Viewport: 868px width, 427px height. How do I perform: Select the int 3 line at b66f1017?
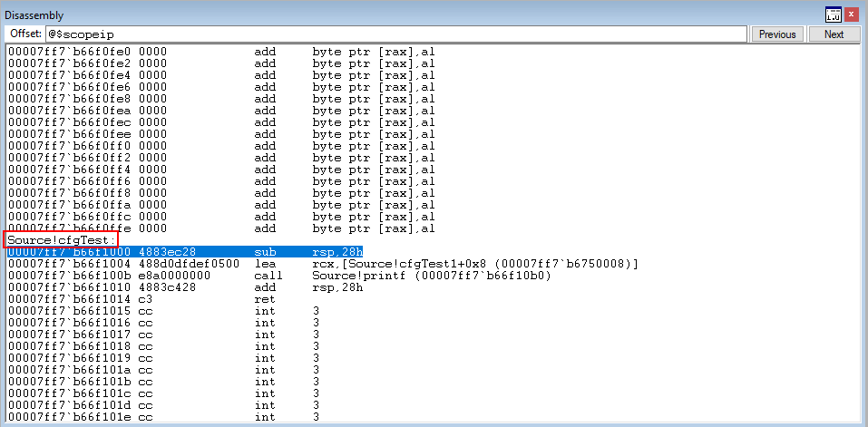click(x=163, y=335)
